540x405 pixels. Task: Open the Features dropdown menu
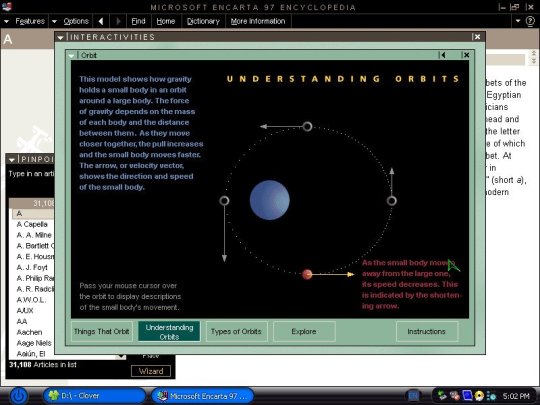tap(25, 21)
